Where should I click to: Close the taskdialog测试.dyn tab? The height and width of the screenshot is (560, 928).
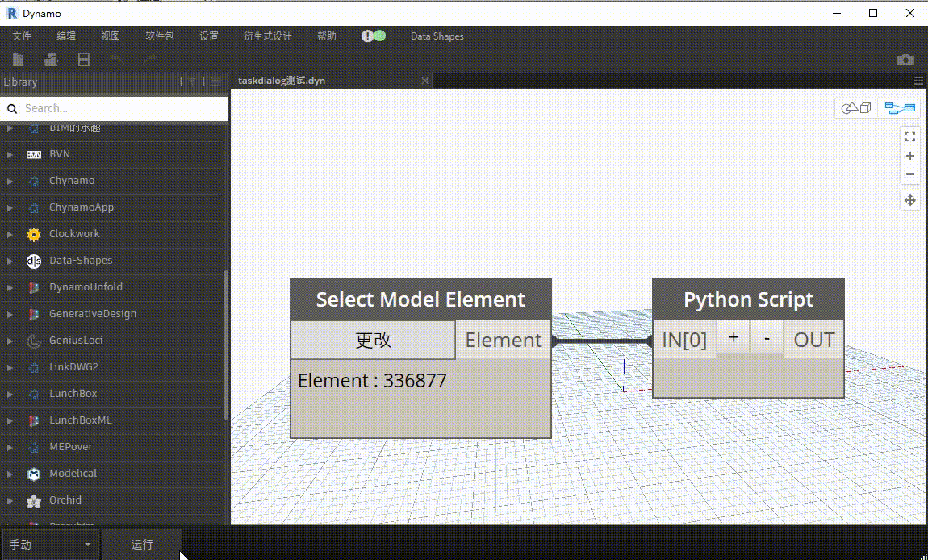pos(425,81)
